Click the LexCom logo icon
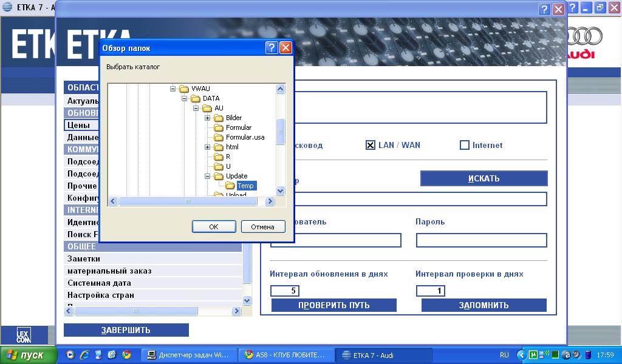The image size is (622, 364). [24, 334]
